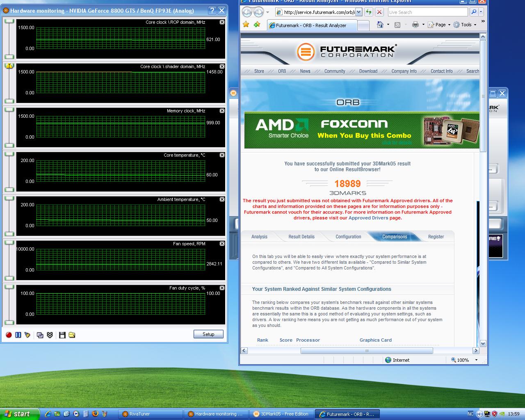Clear monitoring history with the brush icon
The height and width of the screenshot is (420, 525).
[27, 335]
